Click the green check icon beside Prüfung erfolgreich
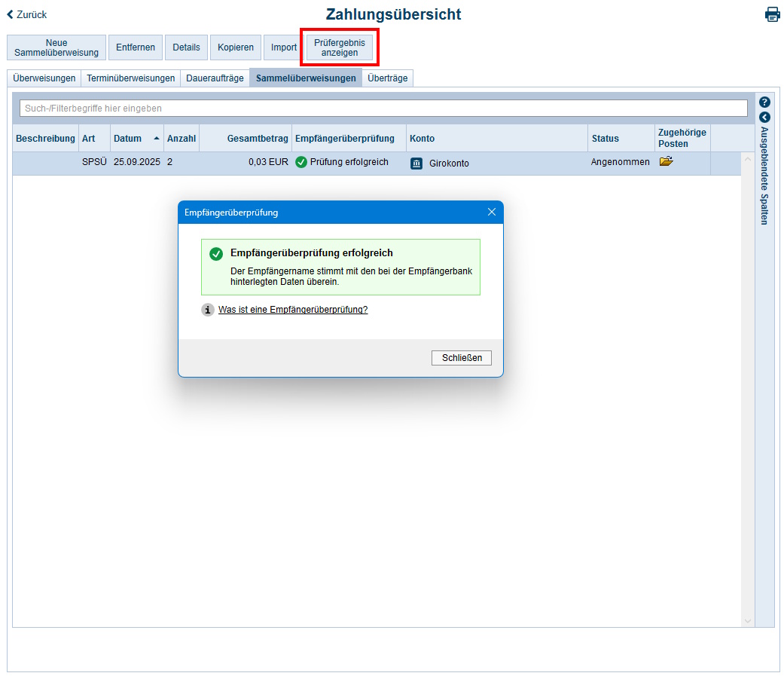Screen dimensions: 784x676 (301, 162)
